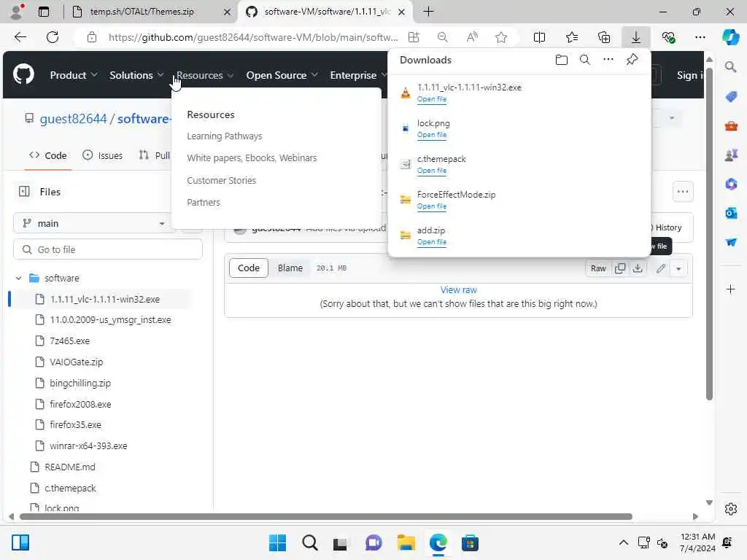Viewport: 747px width, 560px height.
Task: Click the horizontal page scrollbar
Action: tap(326, 517)
